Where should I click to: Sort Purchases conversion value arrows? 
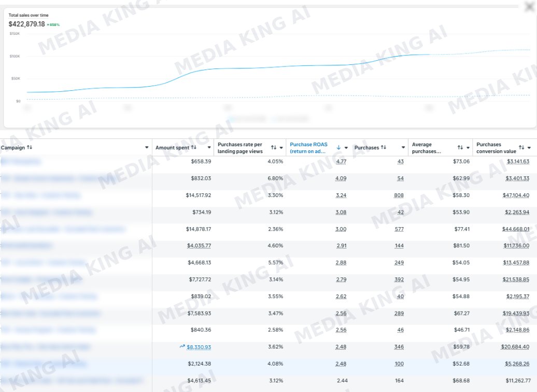pos(521,148)
